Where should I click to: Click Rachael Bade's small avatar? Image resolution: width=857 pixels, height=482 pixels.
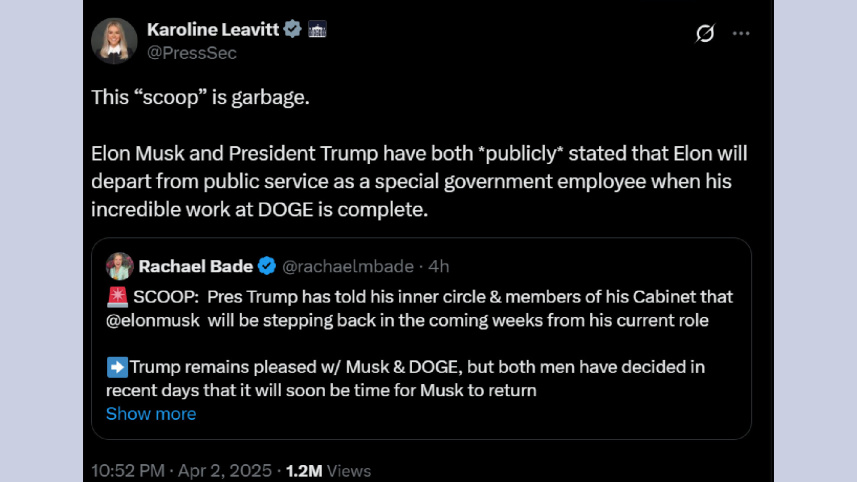point(119,265)
